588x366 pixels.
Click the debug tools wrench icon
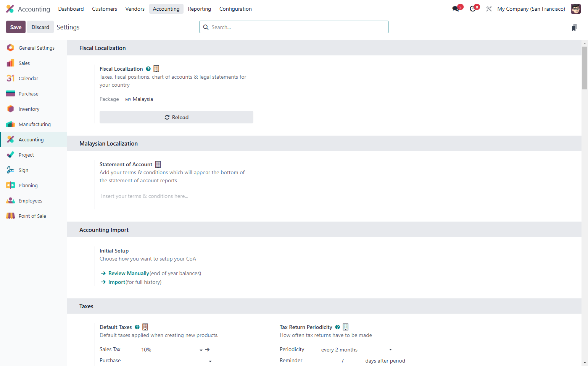click(489, 9)
